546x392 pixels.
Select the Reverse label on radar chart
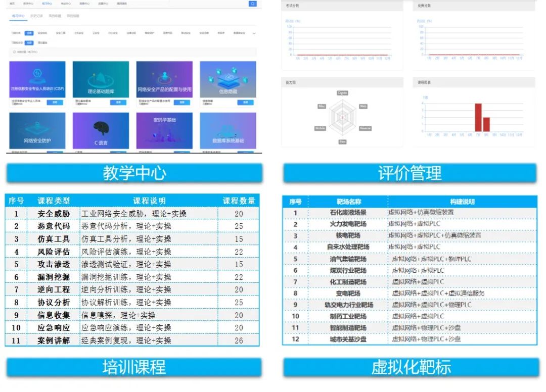click(x=365, y=128)
